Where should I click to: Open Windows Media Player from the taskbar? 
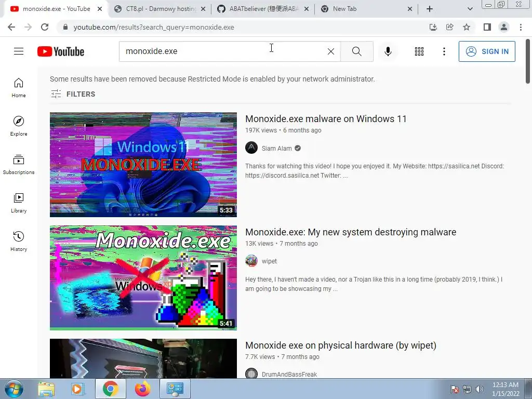[78, 389]
